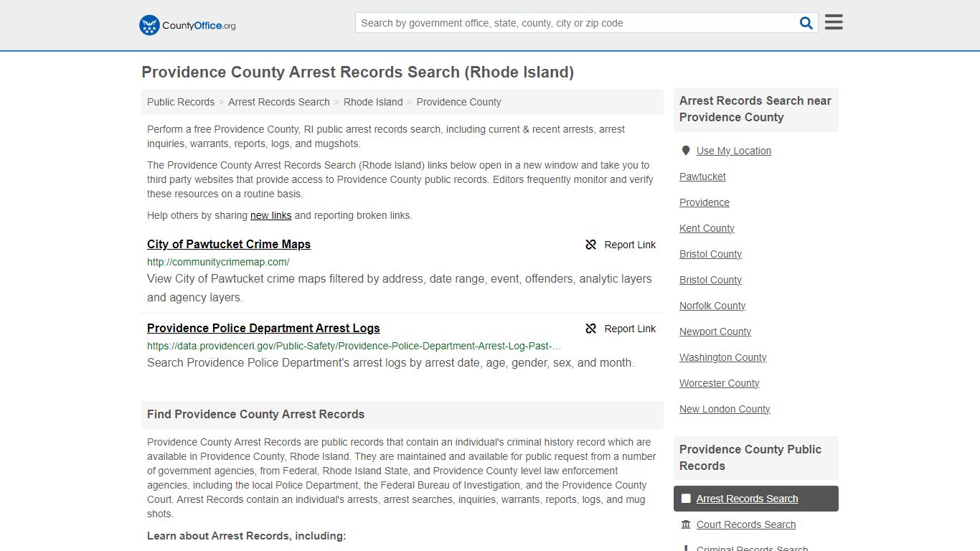Screen dimensions: 980x551
Task: Open City of Pawtucket Crime Maps
Action: point(229,244)
